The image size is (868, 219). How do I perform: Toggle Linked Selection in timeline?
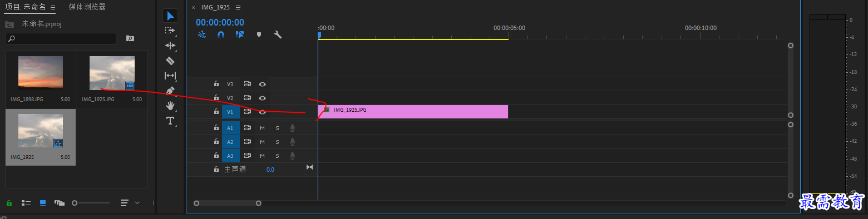[240, 34]
